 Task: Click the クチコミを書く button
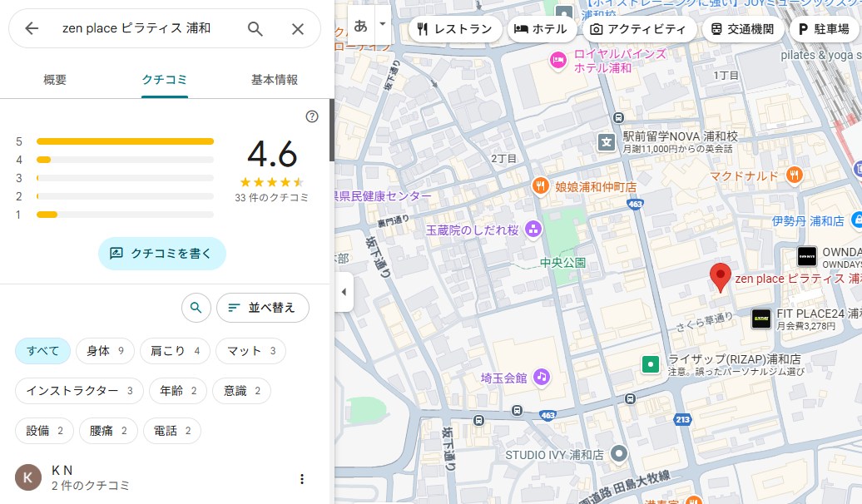click(x=162, y=254)
